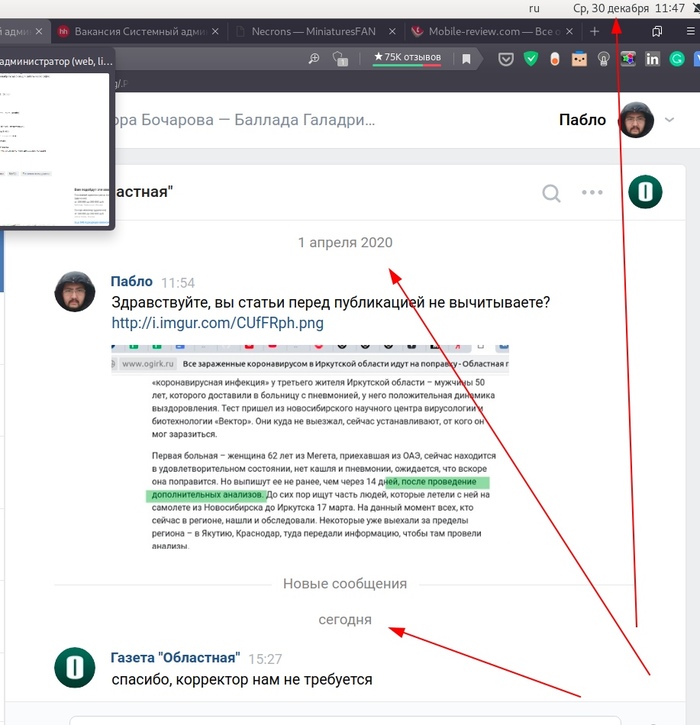The image size is (700, 725).
Task: Click the zoom magnifier icon in the address bar
Action: coord(314,58)
